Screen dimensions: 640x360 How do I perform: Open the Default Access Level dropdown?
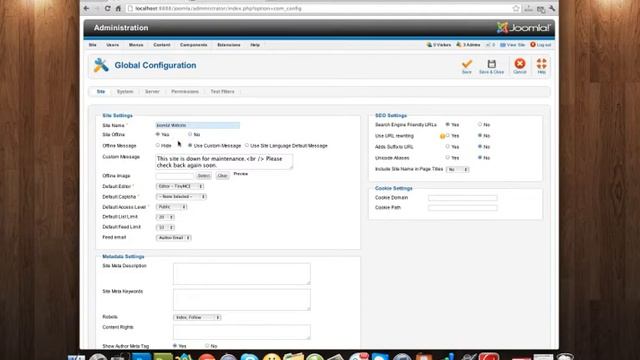(x=171, y=207)
